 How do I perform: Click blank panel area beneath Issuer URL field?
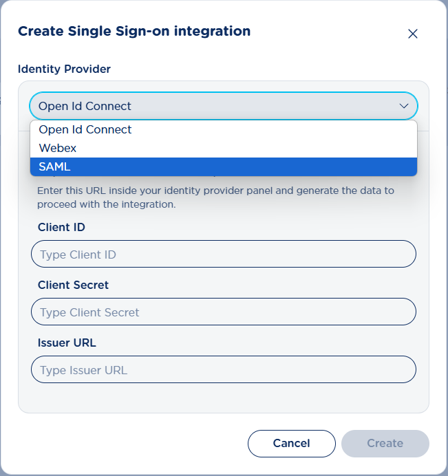(223, 398)
